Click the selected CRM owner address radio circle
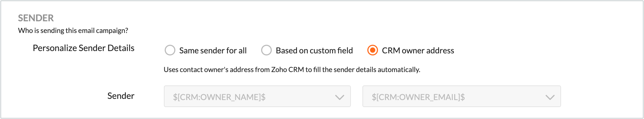 click(372, 50)
